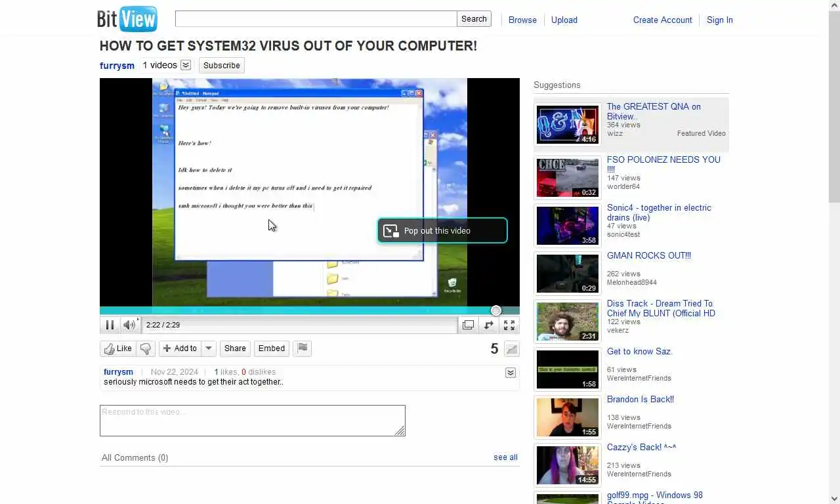Open video statistics chart icon
The width and height of the screenshot is (840, 504).
512,349
